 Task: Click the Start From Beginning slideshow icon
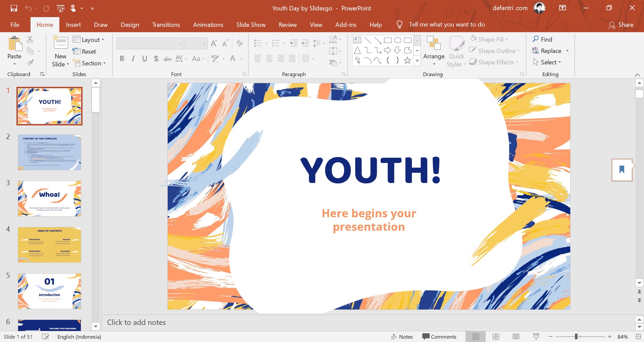click(61, 8)
